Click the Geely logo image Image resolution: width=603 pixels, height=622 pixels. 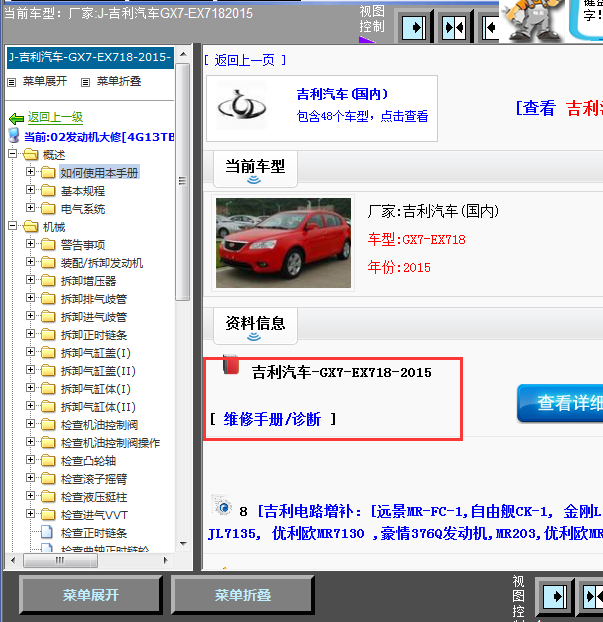[x=242, y=106]
